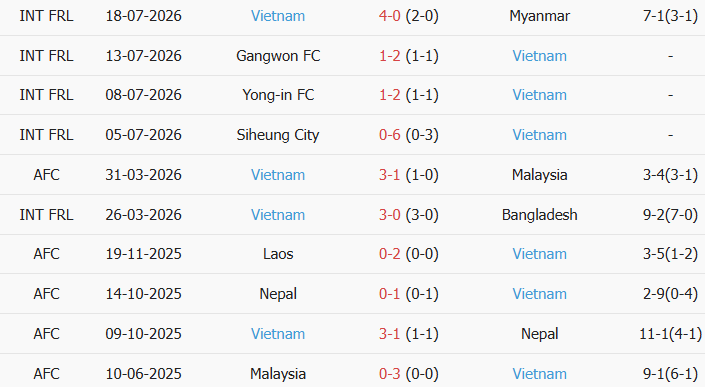Select Myanmar team name
This screenshot has width=705, height=387.
point(540,16)
